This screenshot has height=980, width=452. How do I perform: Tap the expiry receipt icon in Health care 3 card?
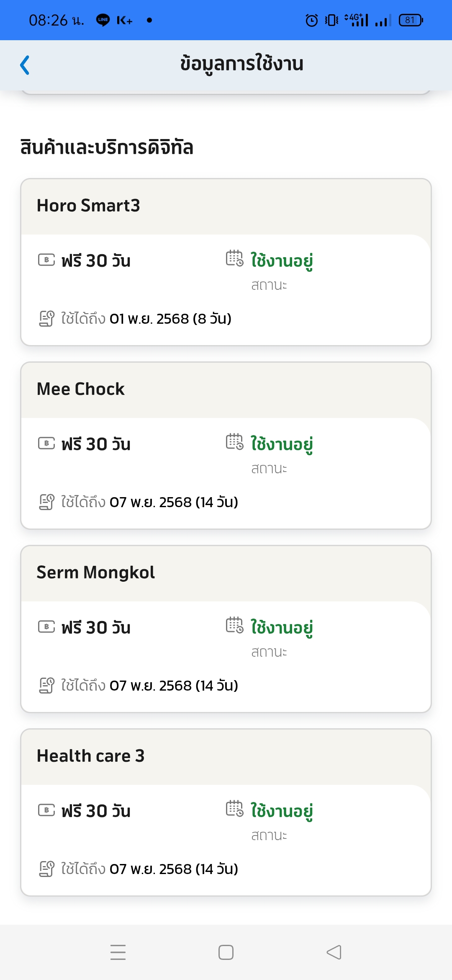click(46, 869)
